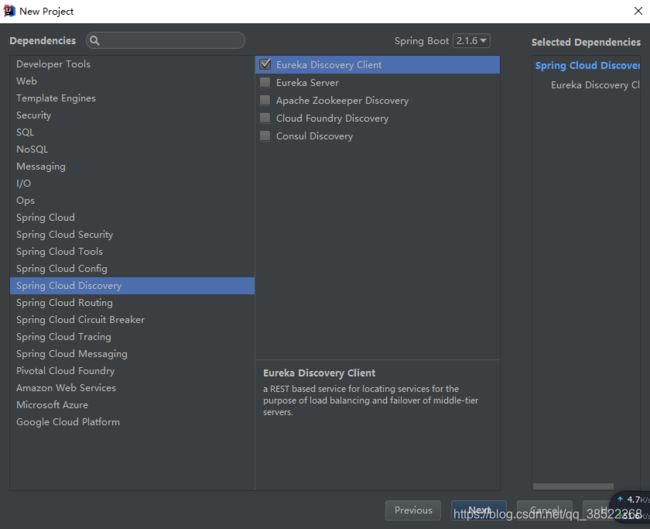Viewport: 650px width, 529px height.
Task: Click the Next button
Action: (x=479, y=510)
